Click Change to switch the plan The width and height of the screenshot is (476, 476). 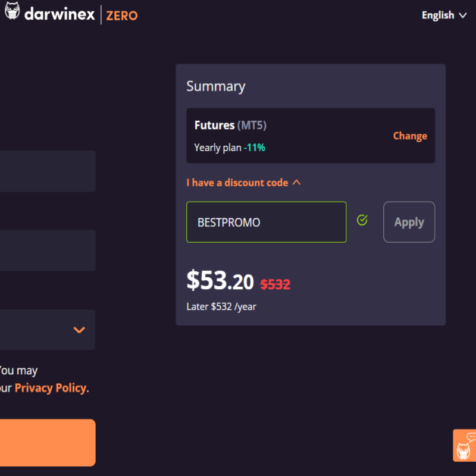coord(410,136)
